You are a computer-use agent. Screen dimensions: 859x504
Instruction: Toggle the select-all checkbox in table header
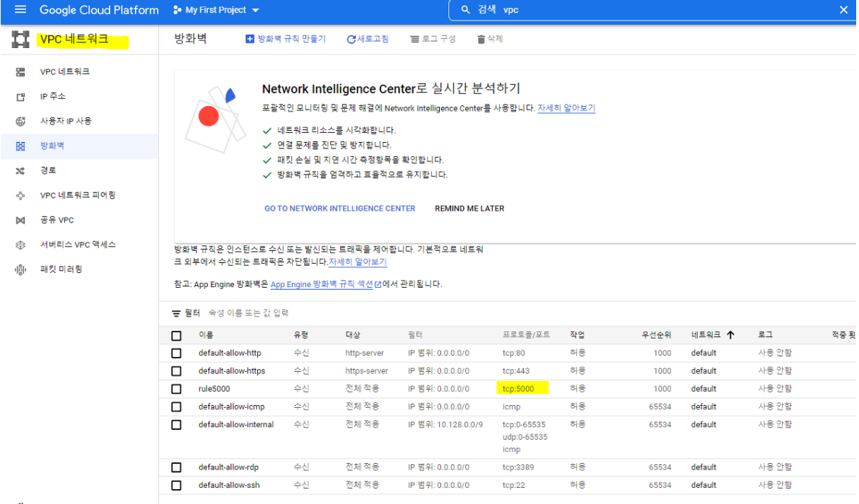click(x=177, y=336)
